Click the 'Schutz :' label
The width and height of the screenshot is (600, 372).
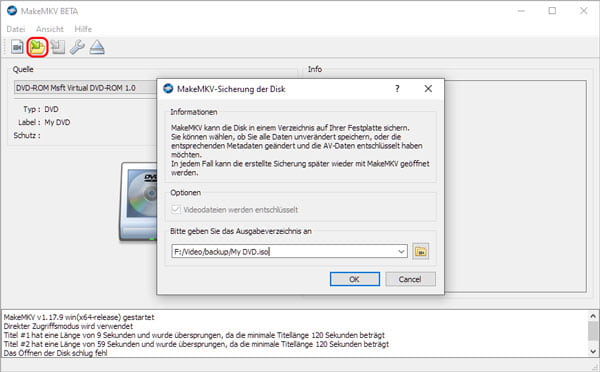pos(27,135)
